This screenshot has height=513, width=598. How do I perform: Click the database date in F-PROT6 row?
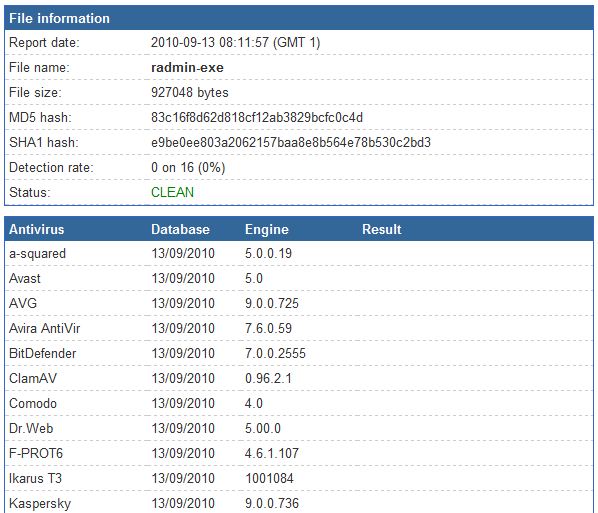click(183, 453)
